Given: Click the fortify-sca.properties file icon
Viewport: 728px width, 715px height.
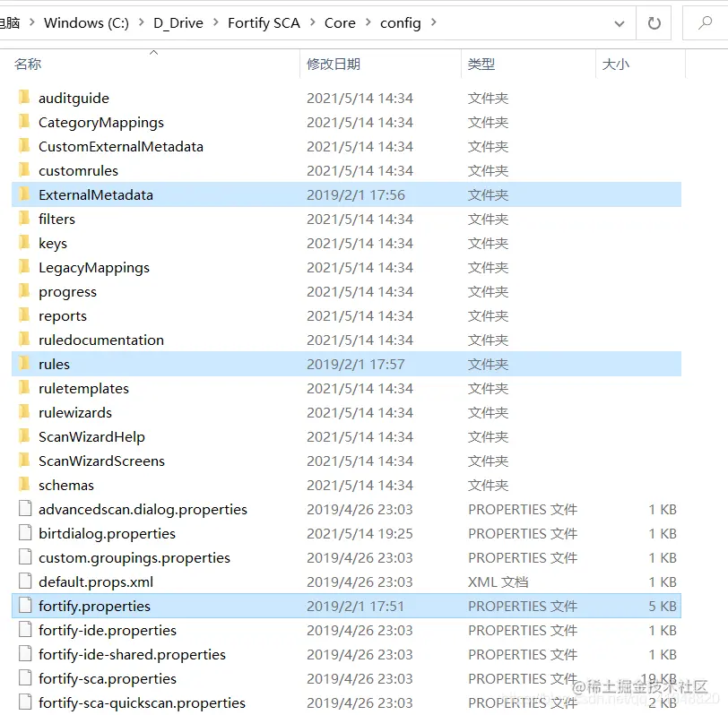Looking at the screenshot, I should point(25,678).
